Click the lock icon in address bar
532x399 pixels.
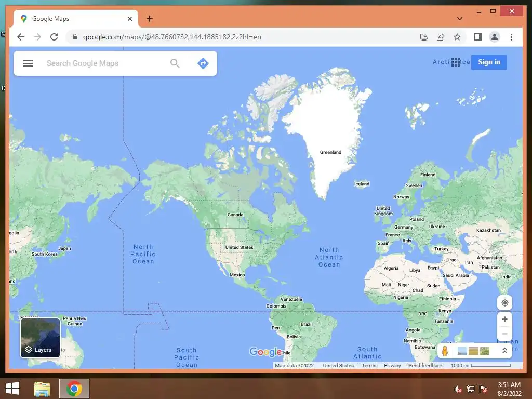tap(75, 37)
